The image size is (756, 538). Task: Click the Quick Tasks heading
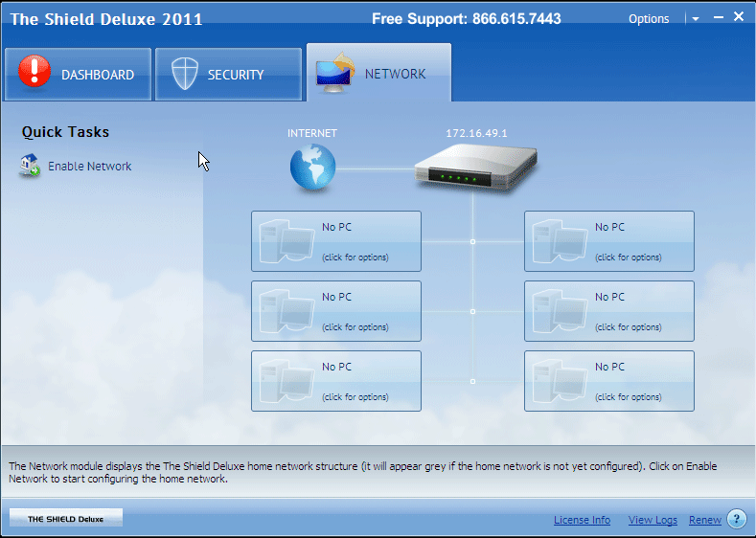coord(65,132)
